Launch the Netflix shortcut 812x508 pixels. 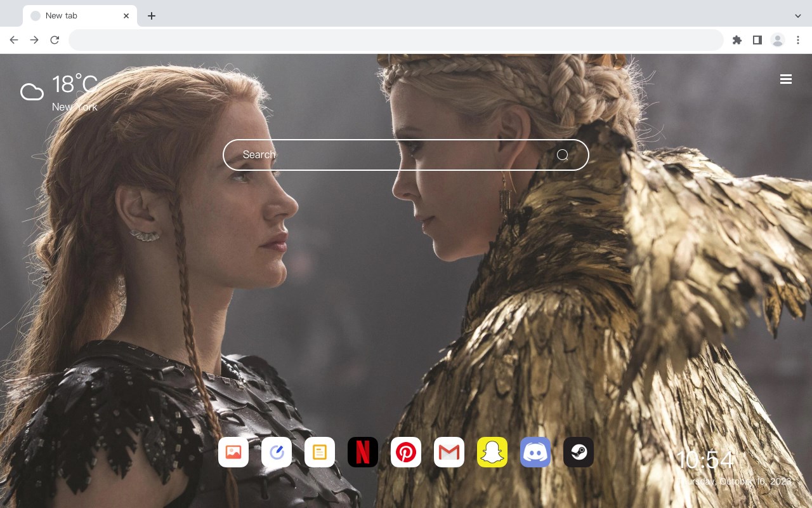(x=363, y=452)
